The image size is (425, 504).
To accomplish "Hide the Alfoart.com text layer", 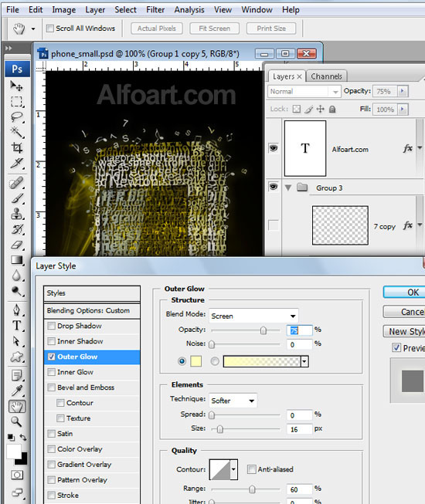I will click(x=274, y=148).
